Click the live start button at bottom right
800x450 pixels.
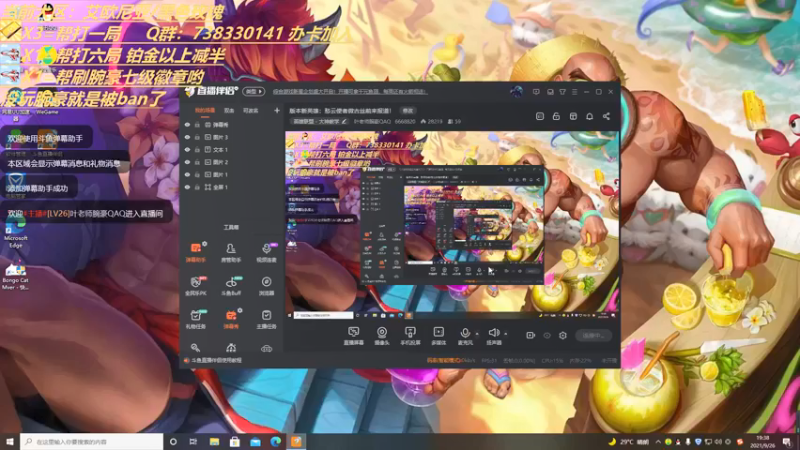coord(593,336)
